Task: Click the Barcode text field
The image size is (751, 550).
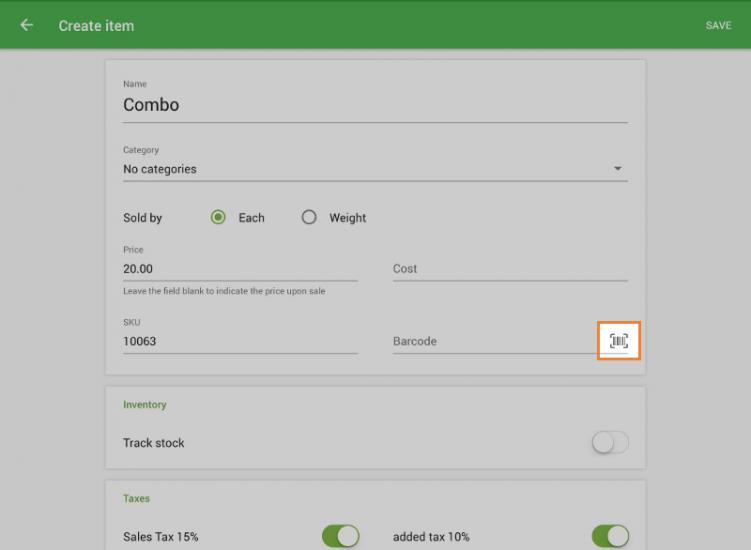Action: 495,341
